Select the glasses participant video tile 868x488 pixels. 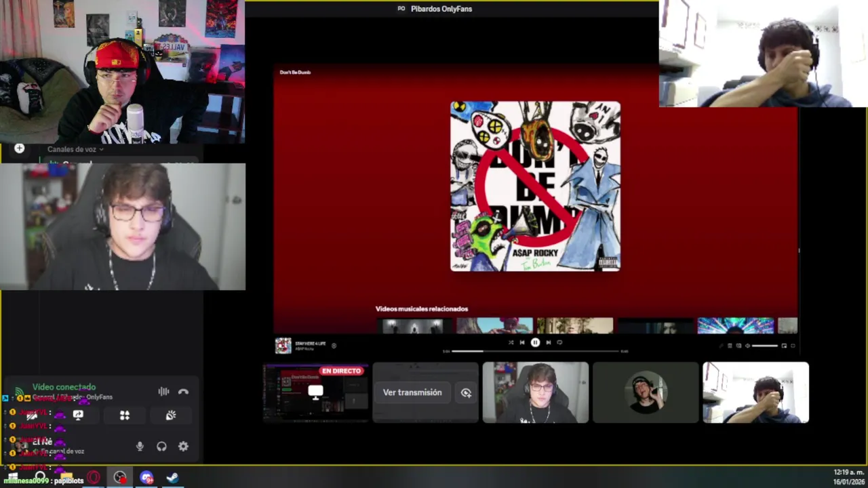(536, 392)
